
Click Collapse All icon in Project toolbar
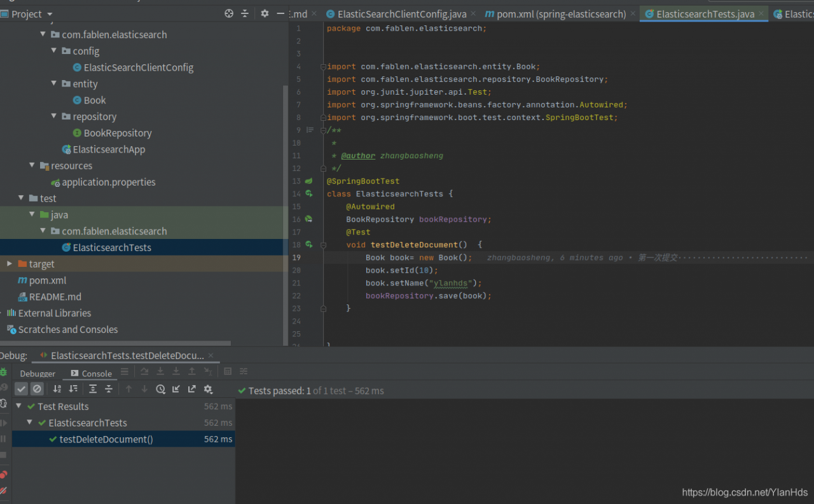point(245,14)
